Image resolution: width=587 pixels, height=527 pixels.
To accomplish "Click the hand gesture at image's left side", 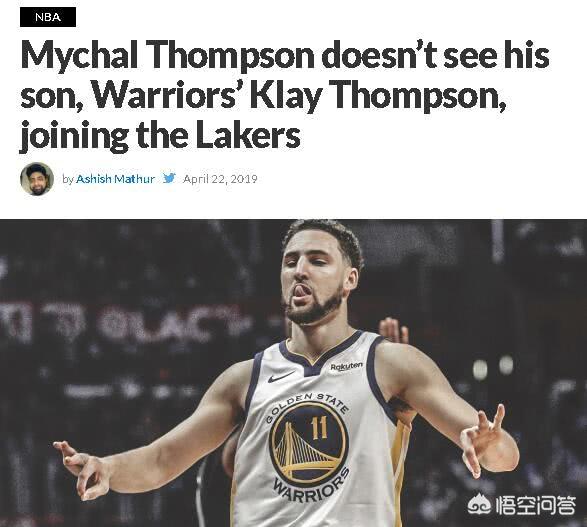I will [x=80, y=470].
